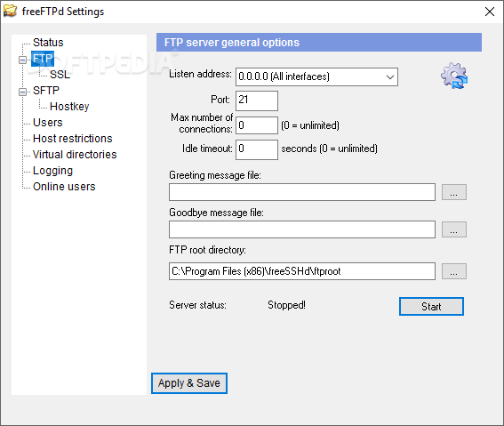Start the FTP server
Image resolution: width=504 pixels, height=426 pixels.
[431, 307]
